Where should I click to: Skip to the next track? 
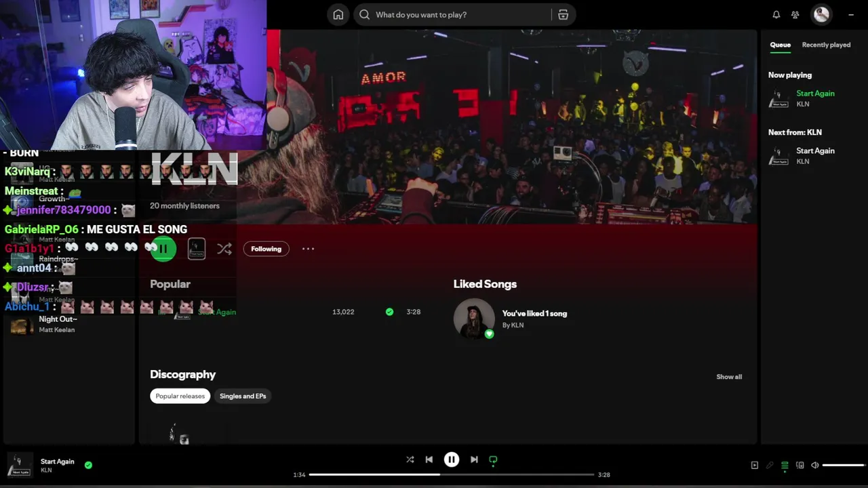pos(474,460)
